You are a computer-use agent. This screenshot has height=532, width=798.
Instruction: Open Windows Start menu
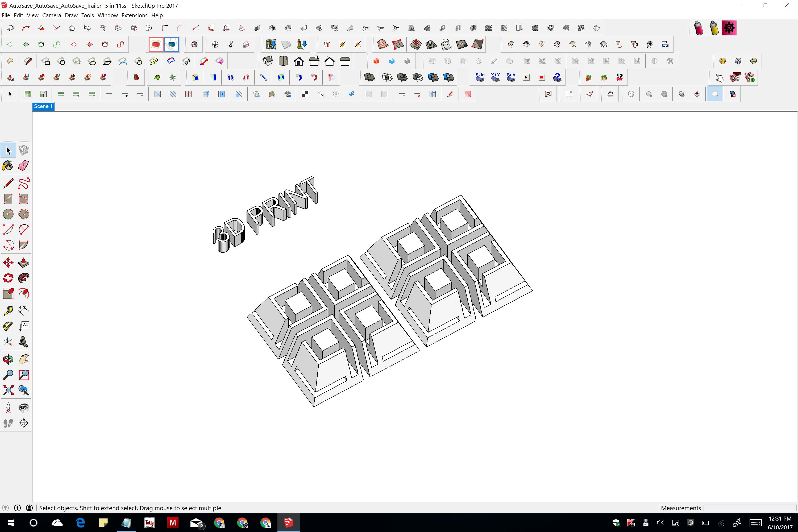[11, 523]
